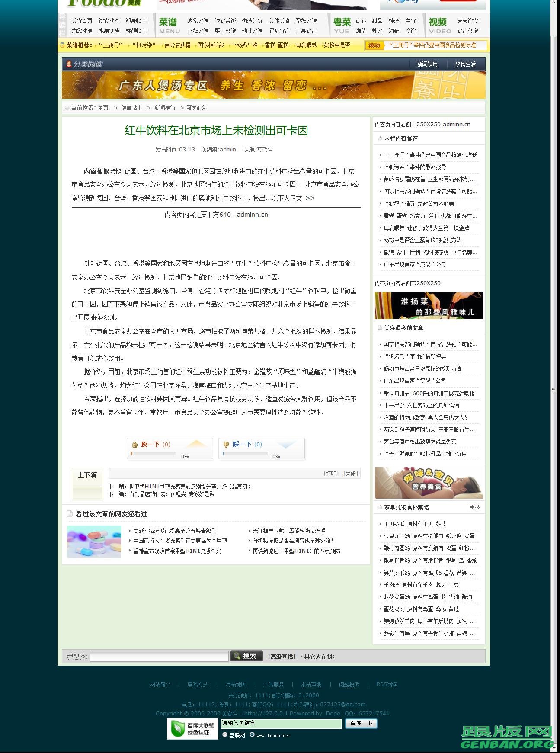Click the 分类阅读 header icon

(69, 64)
